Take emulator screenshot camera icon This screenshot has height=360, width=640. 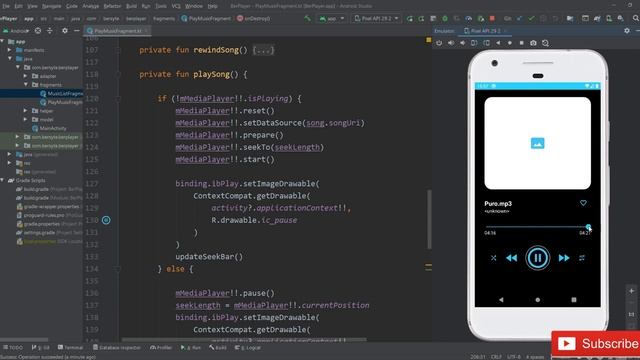[x=533, y=43]
